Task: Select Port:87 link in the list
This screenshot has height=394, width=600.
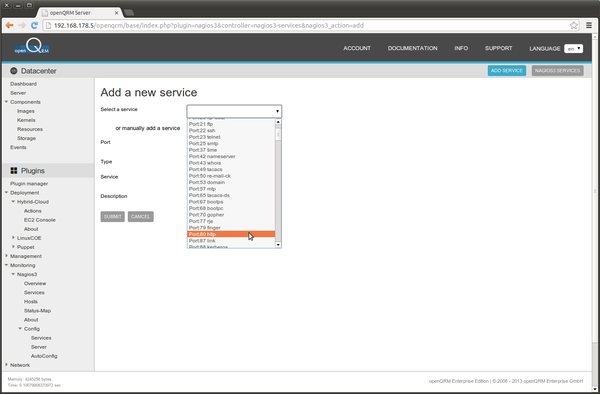Action: [231, 241]
